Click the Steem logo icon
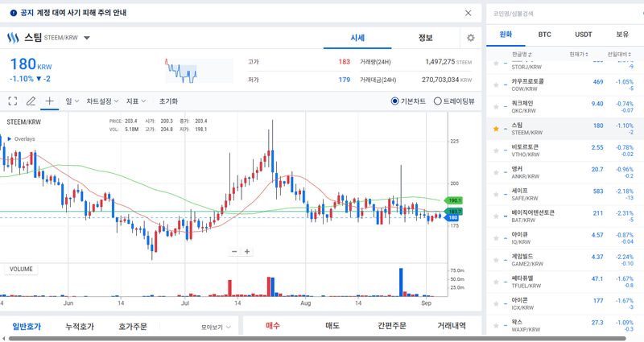This screenshot has width=644, height=342. pyautogui.click(x=13, y=38)
